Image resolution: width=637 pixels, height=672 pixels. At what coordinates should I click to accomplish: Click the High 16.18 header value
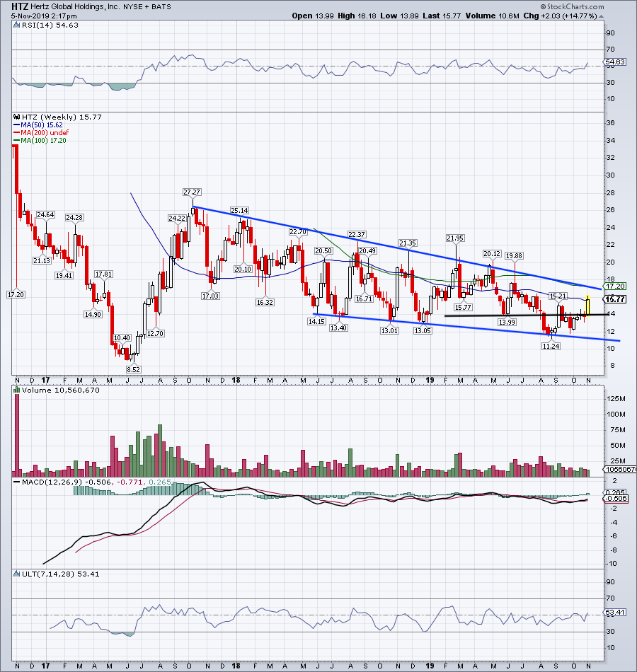point(357,16)
